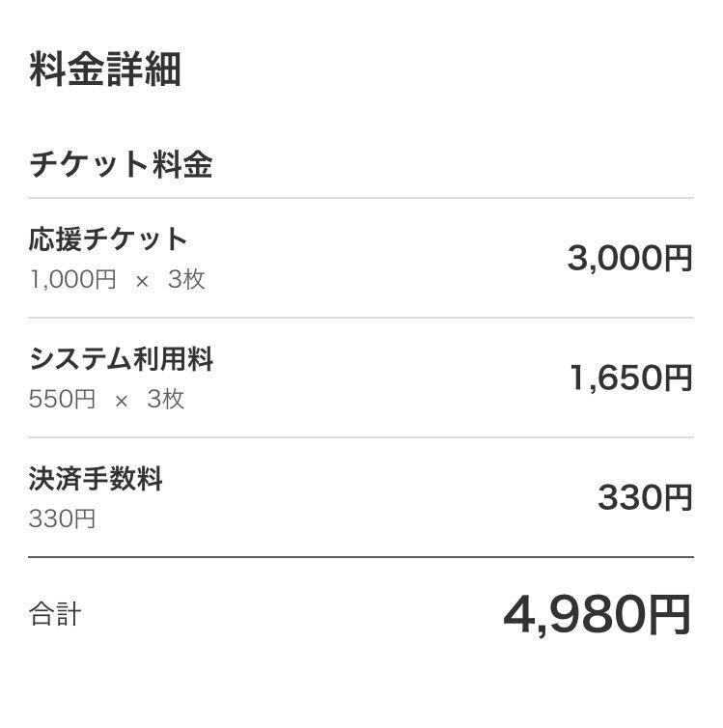
Task: Click the × symbol in 応援チケット row
Action: pyautogui.click(x=142, y=281)
